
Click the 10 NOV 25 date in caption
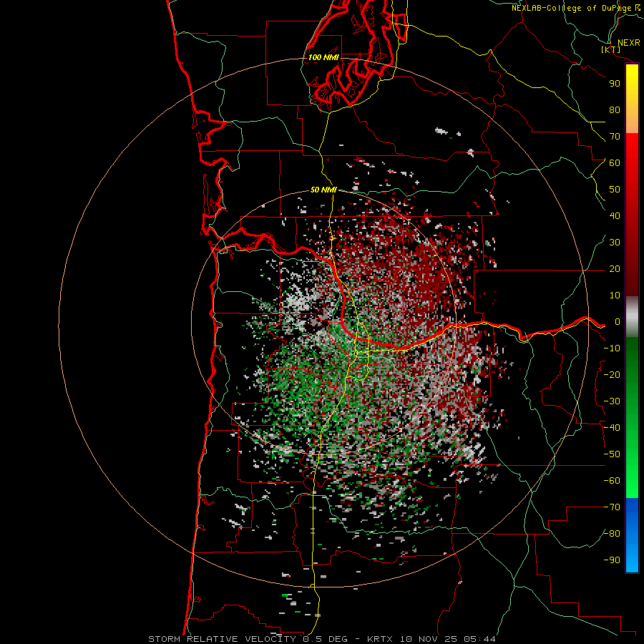pos(429,639)
